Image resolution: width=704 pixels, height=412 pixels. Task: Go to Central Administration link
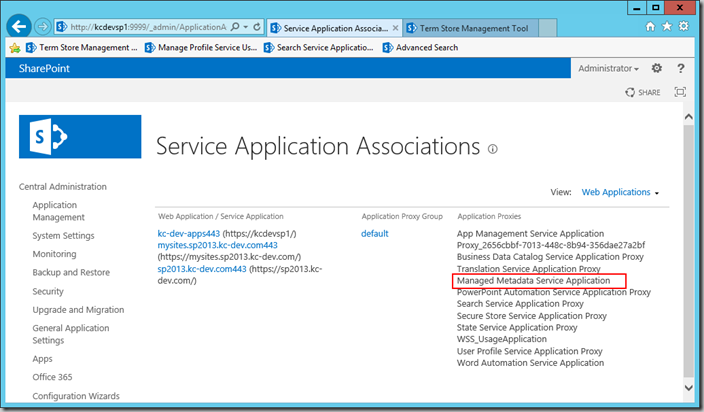tap(63, 187)
